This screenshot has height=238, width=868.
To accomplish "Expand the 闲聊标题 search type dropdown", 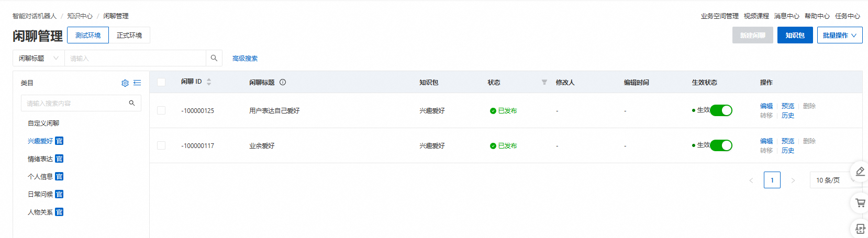I will (x=39, y=58).
